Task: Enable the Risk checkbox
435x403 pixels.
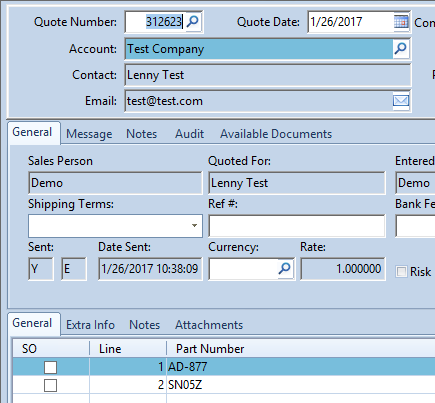Action: click(401, 272)
